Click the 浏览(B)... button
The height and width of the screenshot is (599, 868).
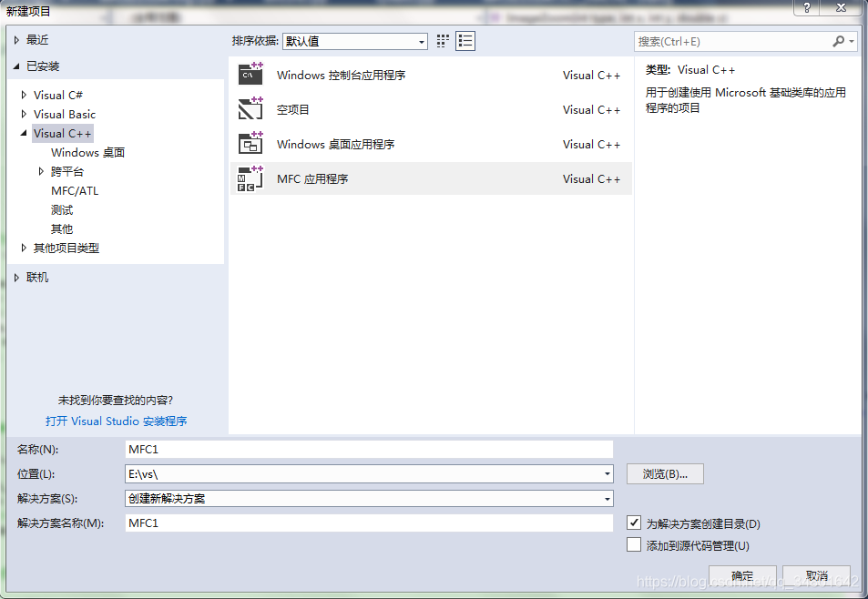coord(665,474)
